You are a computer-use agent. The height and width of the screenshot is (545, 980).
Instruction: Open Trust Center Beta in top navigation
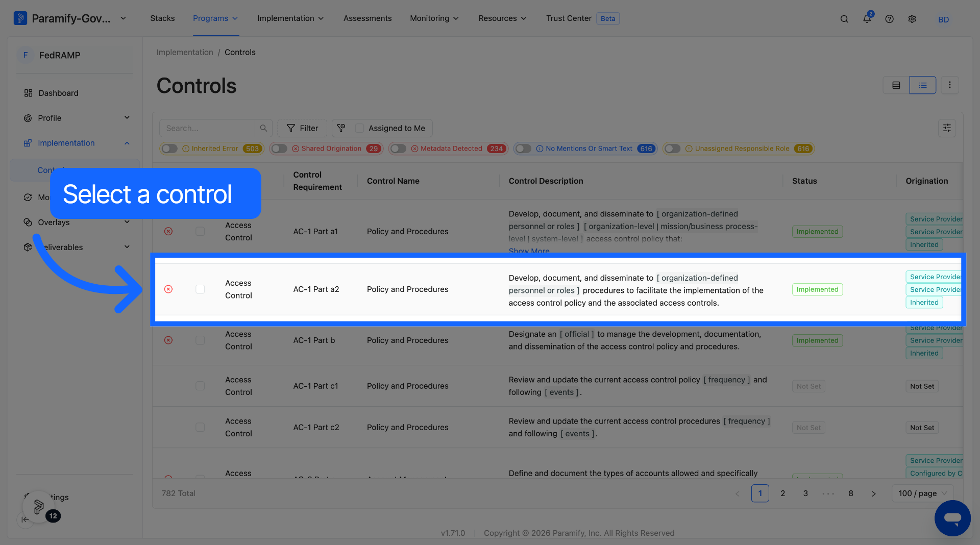[x=582, y=18]
